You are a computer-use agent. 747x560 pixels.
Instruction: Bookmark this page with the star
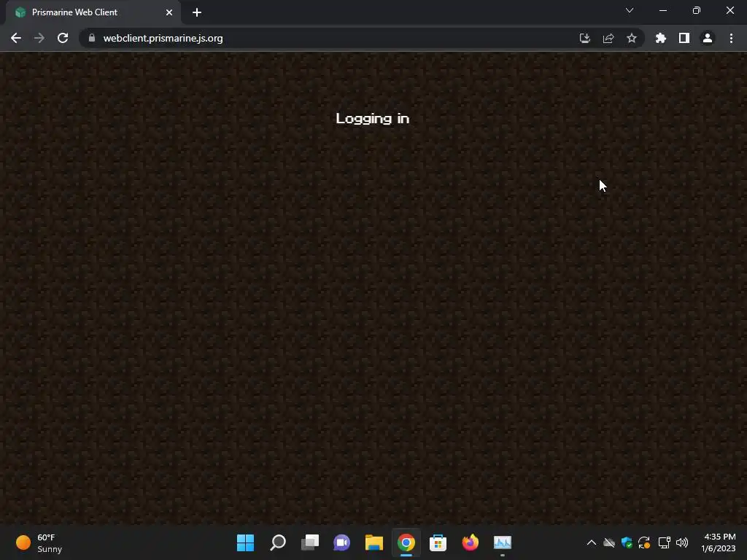(632, 38)
